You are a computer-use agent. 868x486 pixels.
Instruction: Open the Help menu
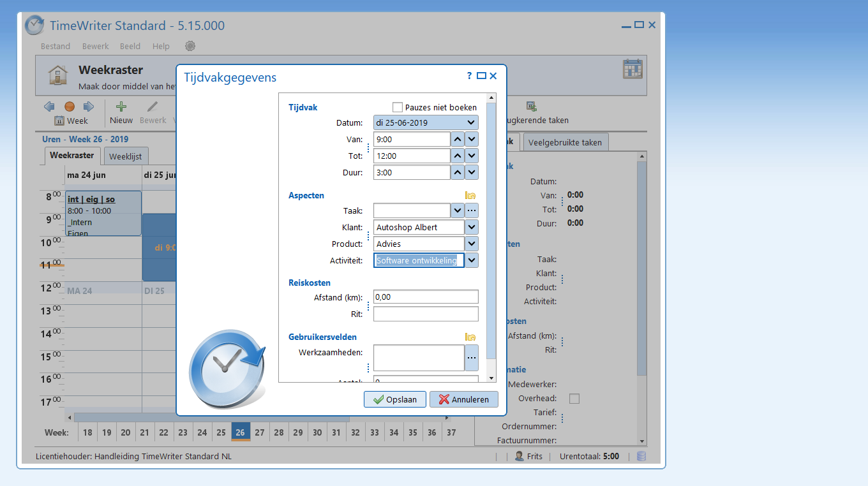161,46
